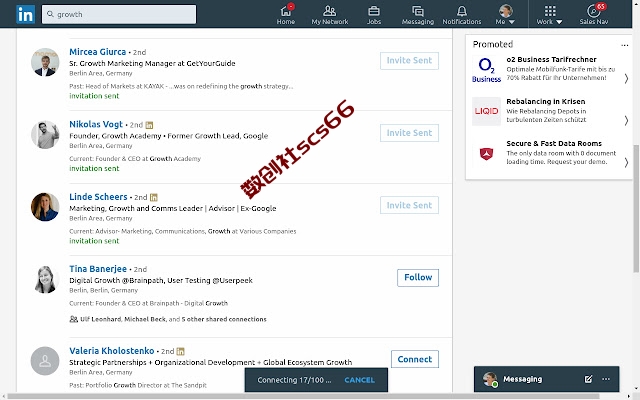Click the avatar in the Messaging bar
This screenshot has width=640, height=400.
tap(490, 379)
